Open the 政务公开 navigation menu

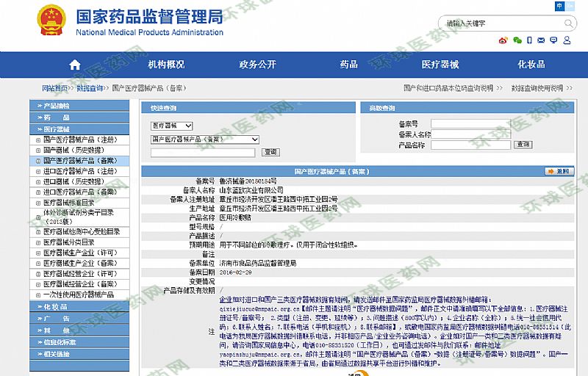[x=257, y=65]
